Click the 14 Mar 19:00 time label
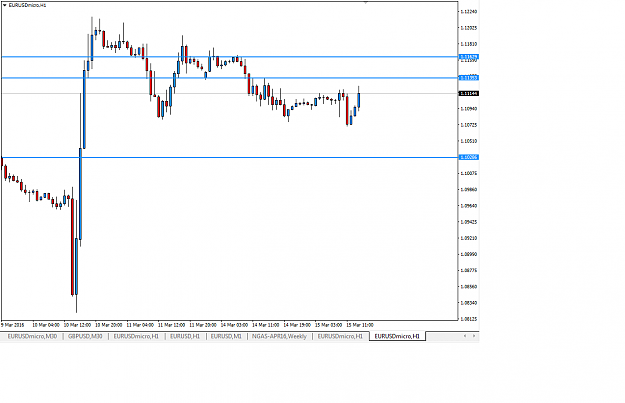This screenshot has height=403, width=625. [x=297, y=325]
